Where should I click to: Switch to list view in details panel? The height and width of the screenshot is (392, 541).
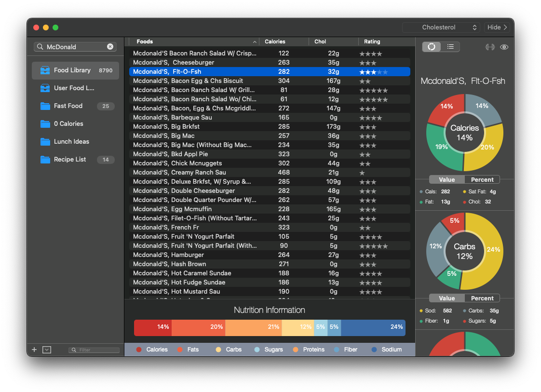(x=450, y=47)
